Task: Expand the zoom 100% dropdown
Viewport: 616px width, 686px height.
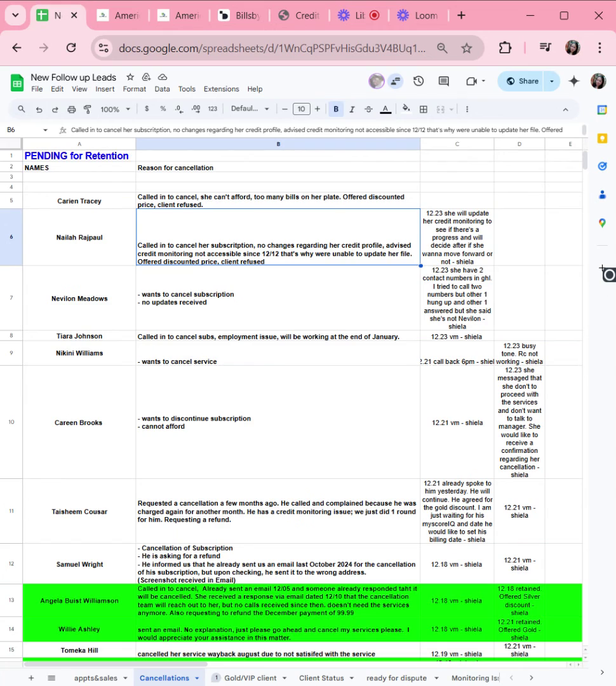Action: pyautogui.click(x=115, y=109)
